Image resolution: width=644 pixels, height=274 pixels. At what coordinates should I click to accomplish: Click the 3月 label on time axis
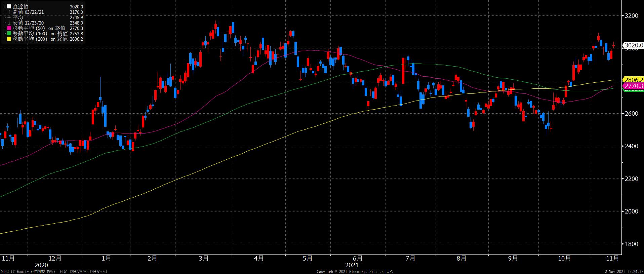(204, 258)
